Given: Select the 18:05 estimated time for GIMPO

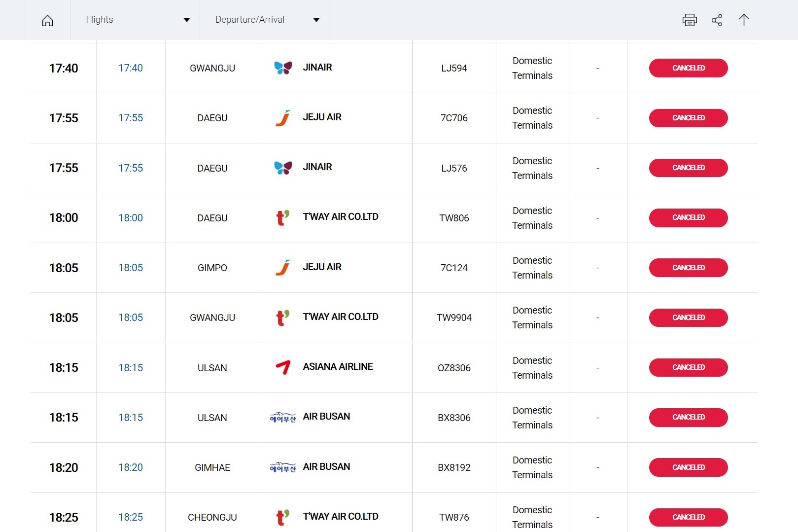Looking at the screenshot, I should 131,268.
